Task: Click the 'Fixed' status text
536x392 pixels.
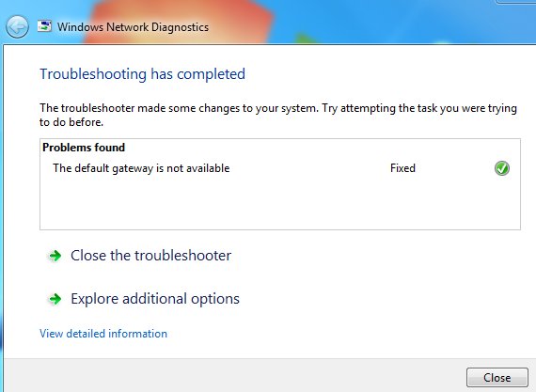Action: 402,168
